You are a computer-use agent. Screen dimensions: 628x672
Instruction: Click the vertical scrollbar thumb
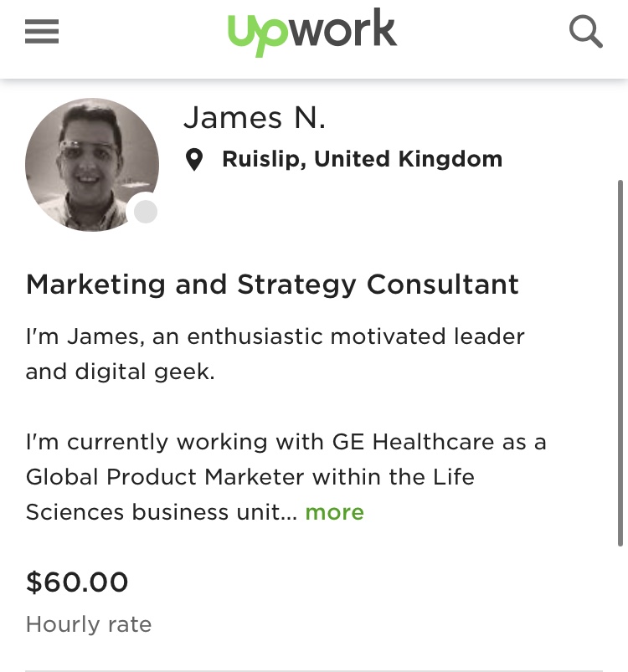click(620, 363)
